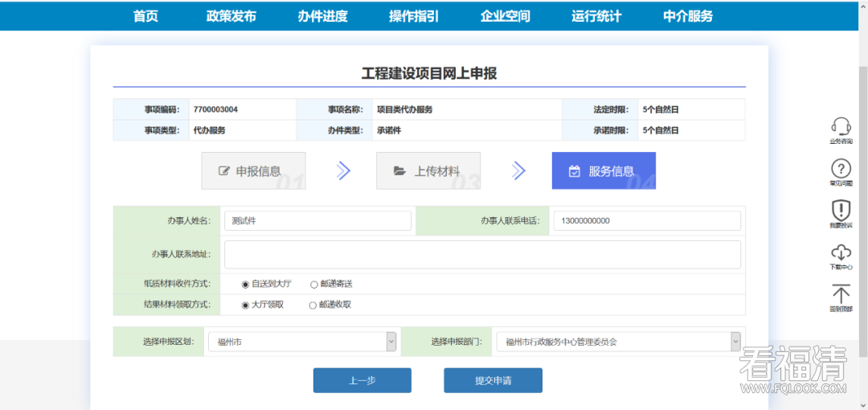The height and width of the screenshot is (410, 868).
Task: Choose 邮递收取 for result pickup
Action: point(313,305)
